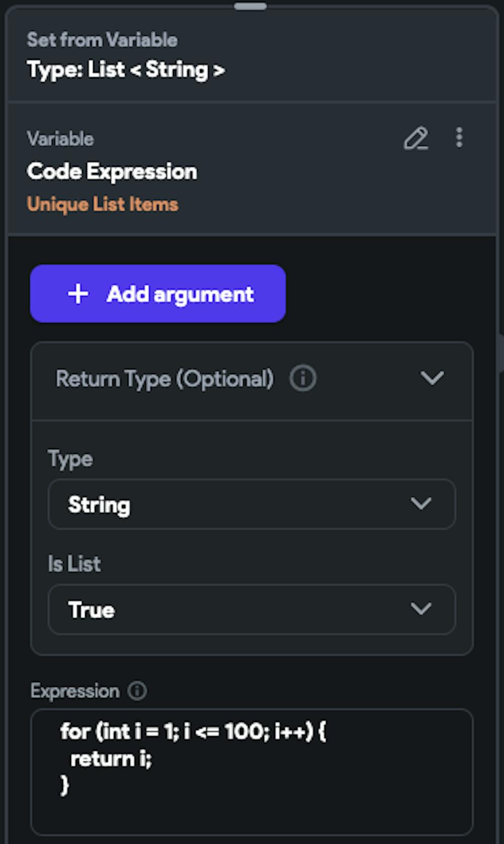This screenshot has height=844, width=504.
Task: Click the Return Type (Optional) label
Action: (164, 379)
